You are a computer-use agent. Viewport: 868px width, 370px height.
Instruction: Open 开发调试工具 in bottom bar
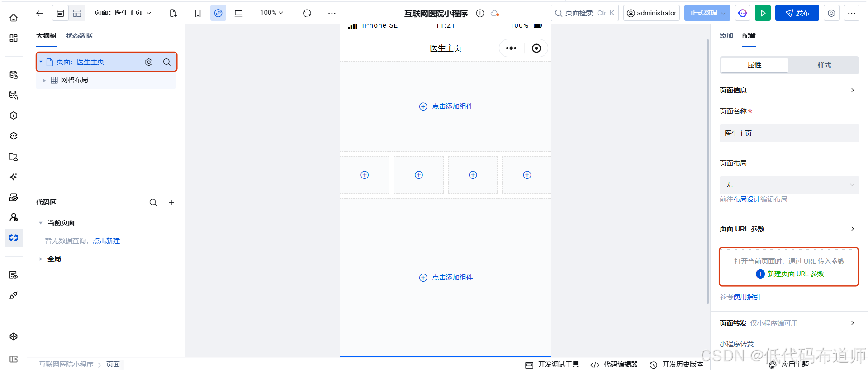coord(552,365)
